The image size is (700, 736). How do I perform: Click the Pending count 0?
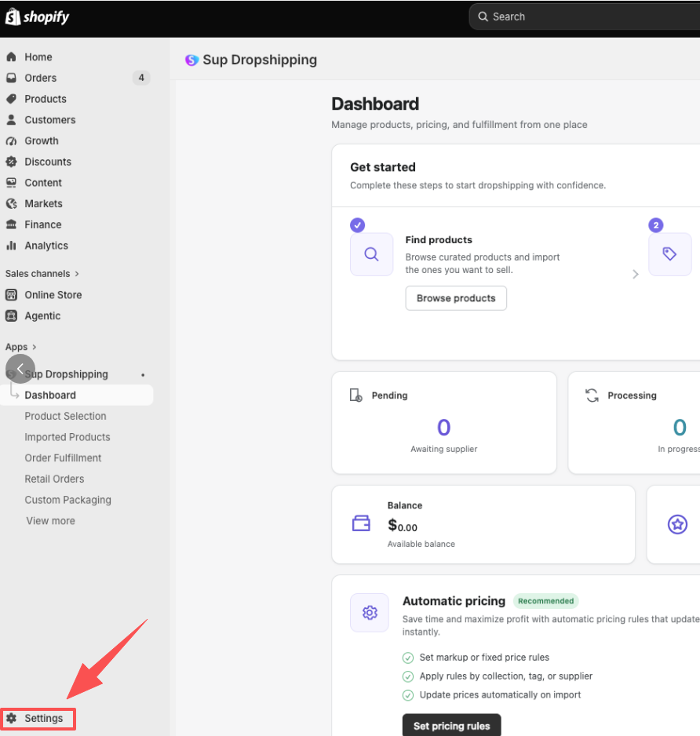(443, 428)
